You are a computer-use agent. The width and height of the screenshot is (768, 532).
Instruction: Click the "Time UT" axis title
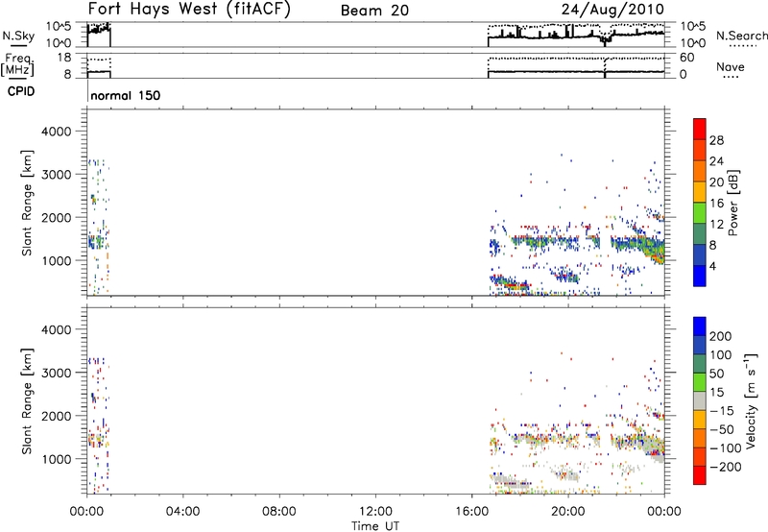click(x=375, y=526)
